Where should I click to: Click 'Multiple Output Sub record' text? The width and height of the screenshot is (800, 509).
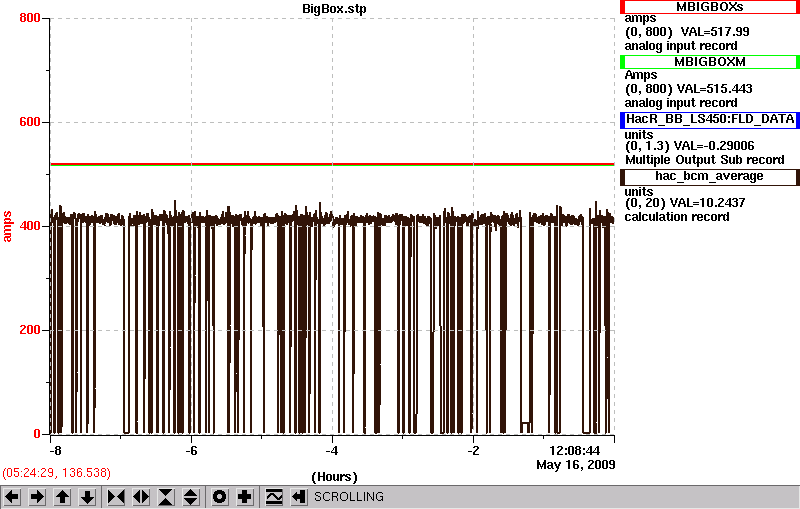point(705,160)
